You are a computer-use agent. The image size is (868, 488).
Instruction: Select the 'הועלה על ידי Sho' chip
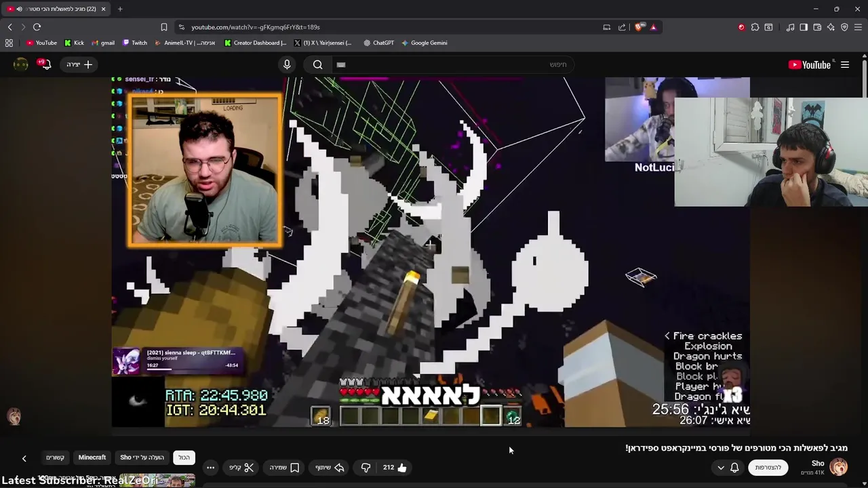(x=142, y=457)
